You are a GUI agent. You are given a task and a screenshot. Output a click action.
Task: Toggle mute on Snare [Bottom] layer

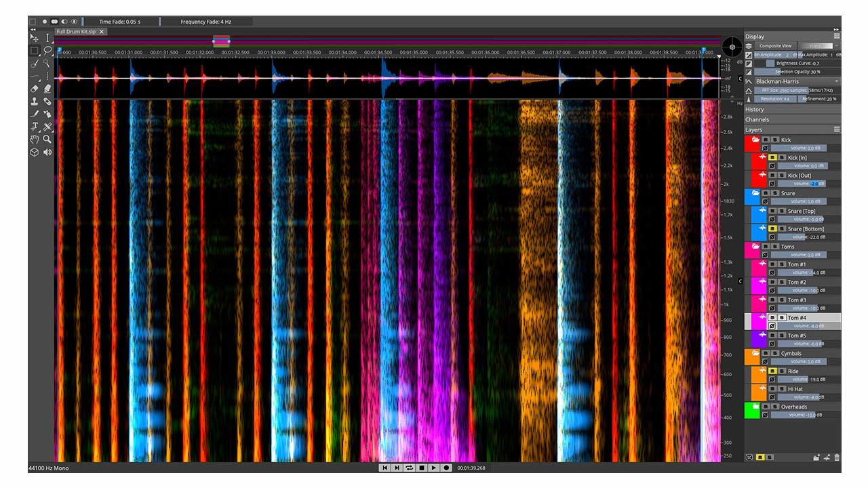[x=772, y=228]
